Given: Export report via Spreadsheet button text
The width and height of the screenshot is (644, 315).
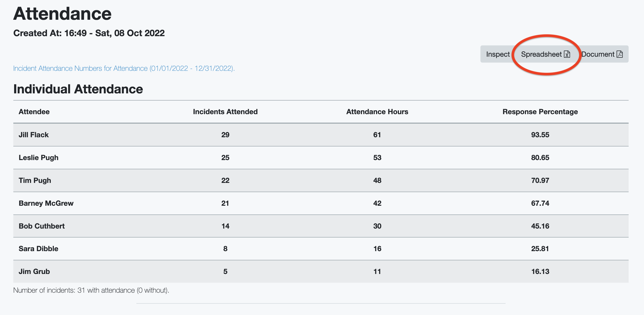Looking at the screenshot, I should click(x=541, y=54).
